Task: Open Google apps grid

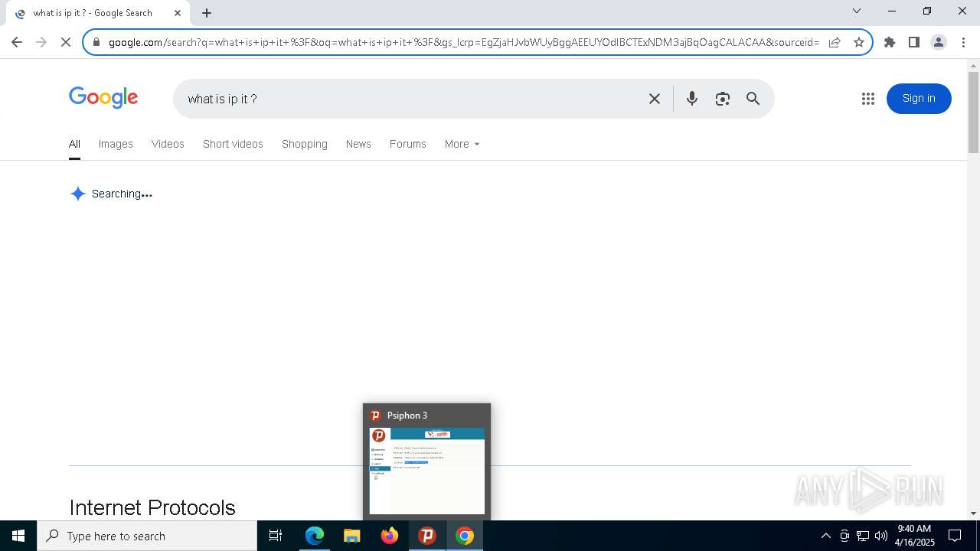Action: 867,99
